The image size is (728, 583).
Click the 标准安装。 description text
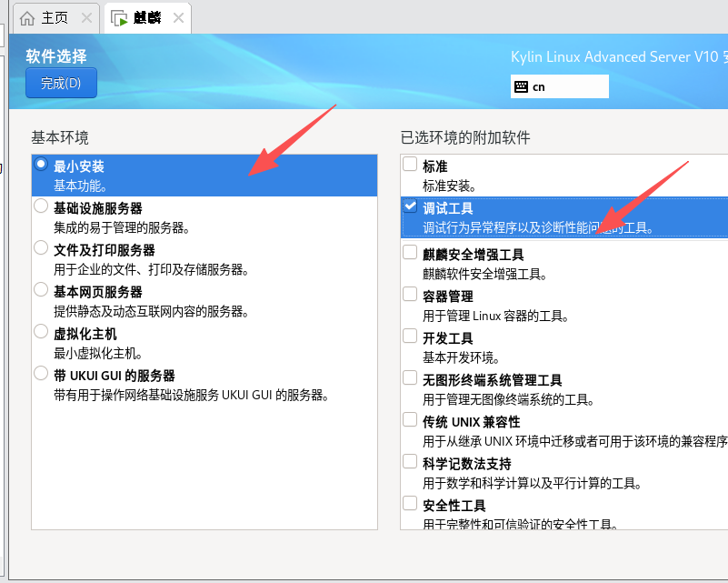(449, 186)
